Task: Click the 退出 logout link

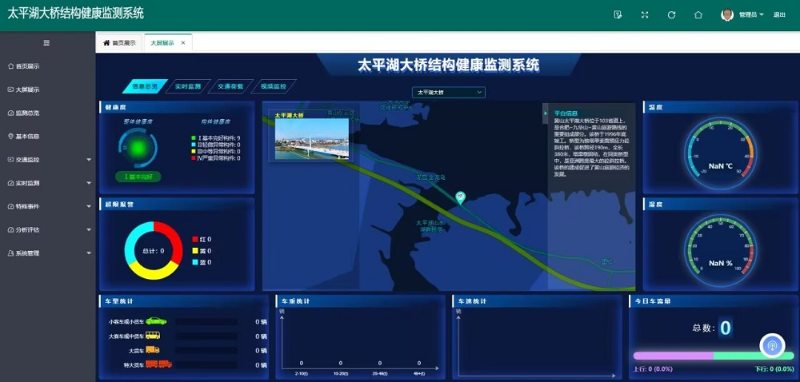Action: (x=779, y=15)
